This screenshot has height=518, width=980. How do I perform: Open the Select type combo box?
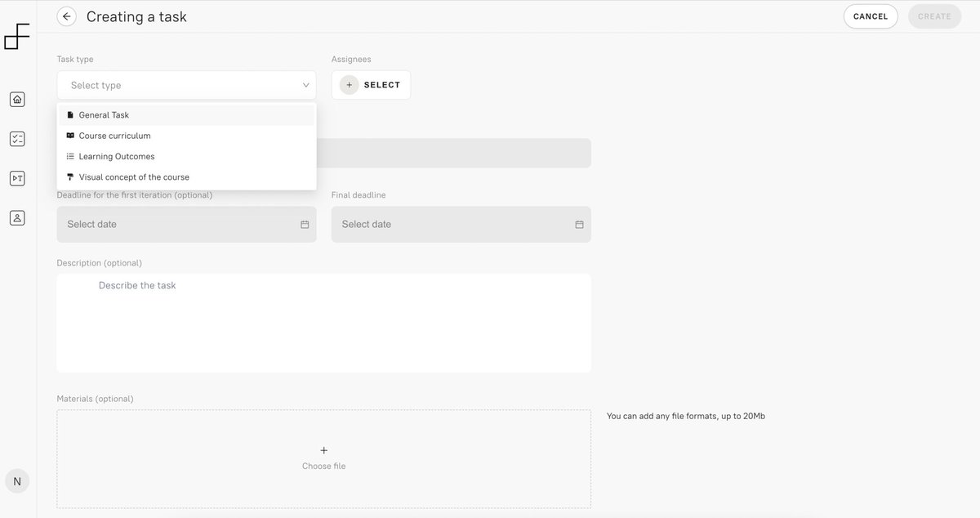[186, 85]
